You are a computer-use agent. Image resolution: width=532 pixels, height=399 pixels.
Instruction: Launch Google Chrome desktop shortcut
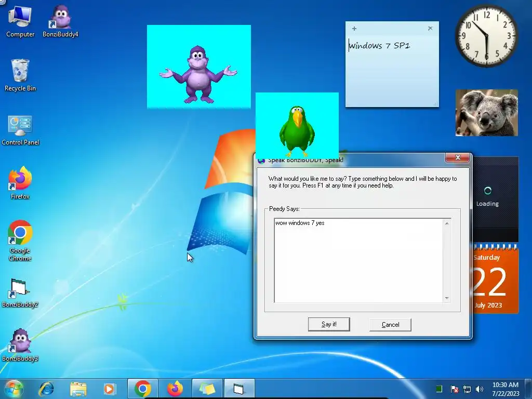point(20,240)
